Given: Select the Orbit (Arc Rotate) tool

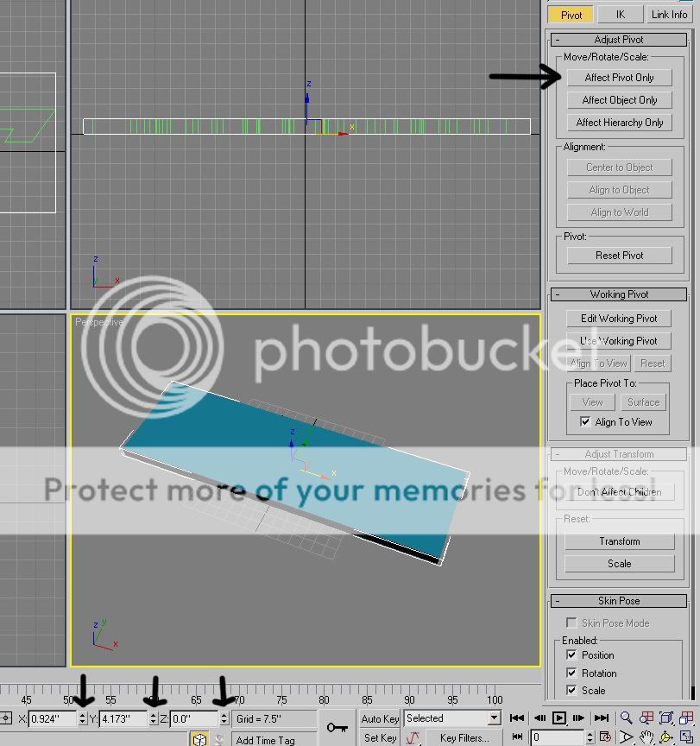Looking at the screenshot, I should click(666, 737).
